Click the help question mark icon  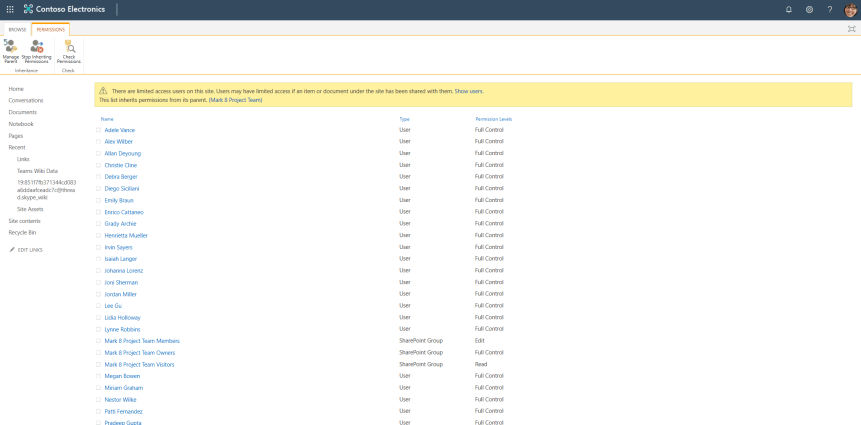(829, 9)
